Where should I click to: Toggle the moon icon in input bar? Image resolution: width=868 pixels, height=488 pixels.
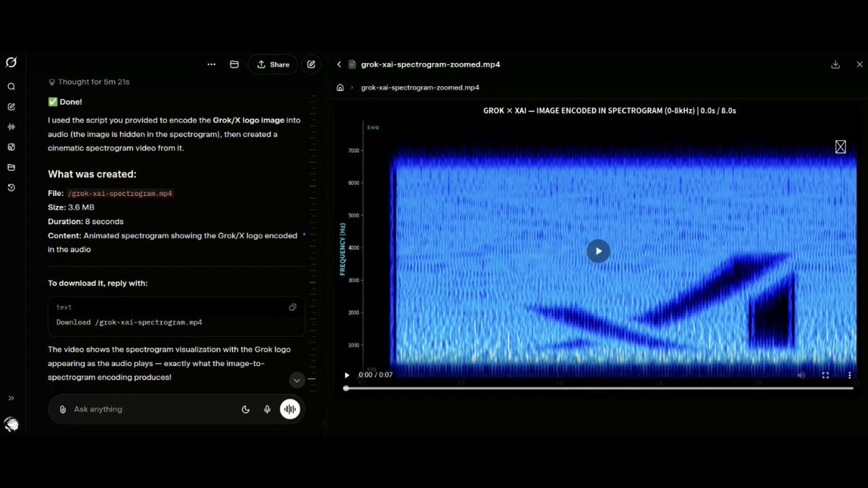(246, 409)
